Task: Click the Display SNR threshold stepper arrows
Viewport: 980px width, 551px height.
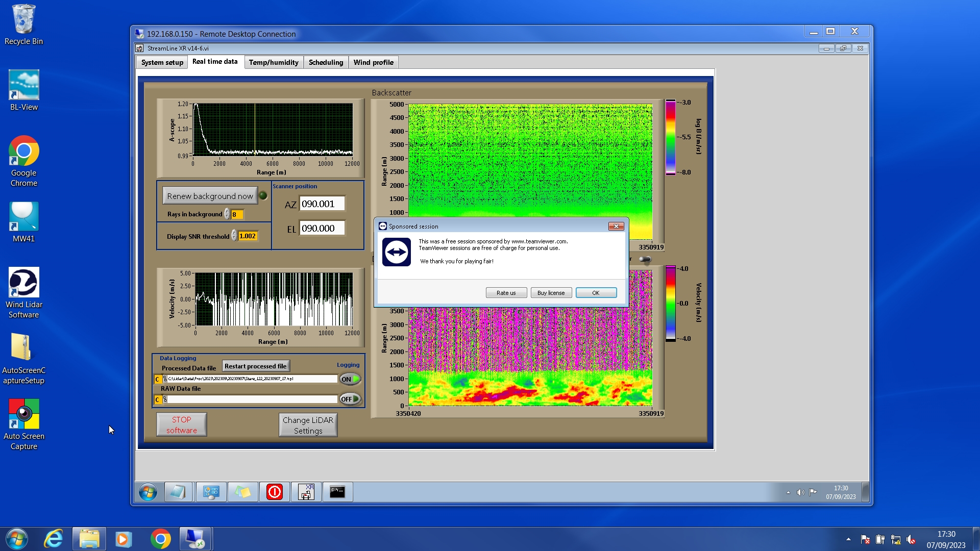Action: (234, 236)
